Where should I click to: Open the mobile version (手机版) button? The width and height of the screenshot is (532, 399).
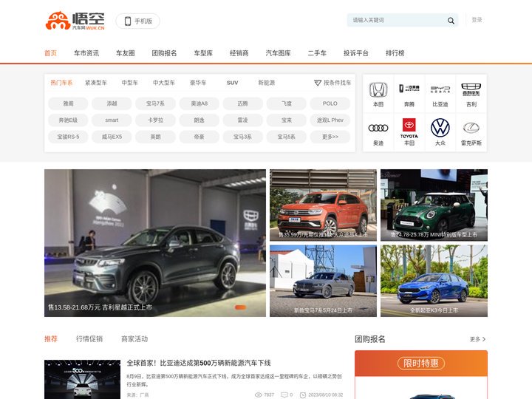click(x=137, y=21)
